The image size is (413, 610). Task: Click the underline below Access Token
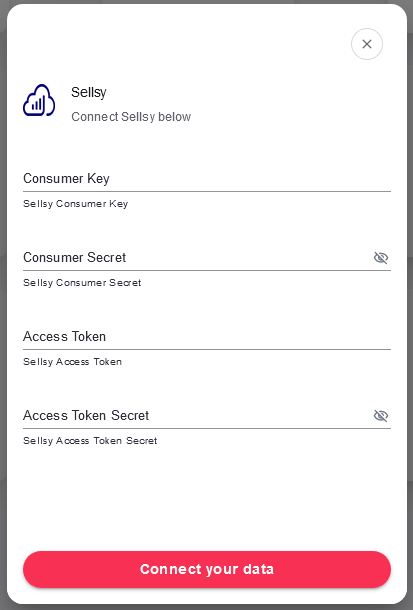coord(207,349)
